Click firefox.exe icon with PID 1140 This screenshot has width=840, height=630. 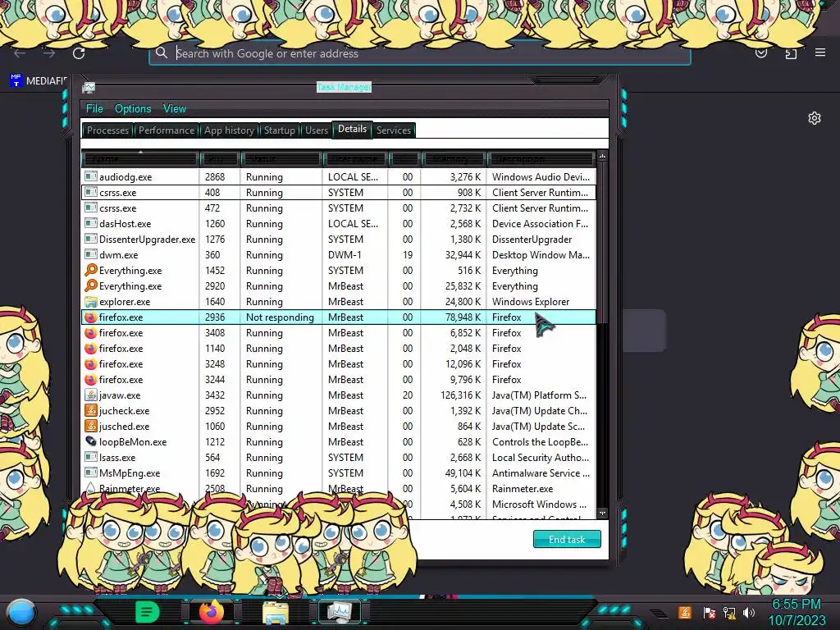[91, 348]
